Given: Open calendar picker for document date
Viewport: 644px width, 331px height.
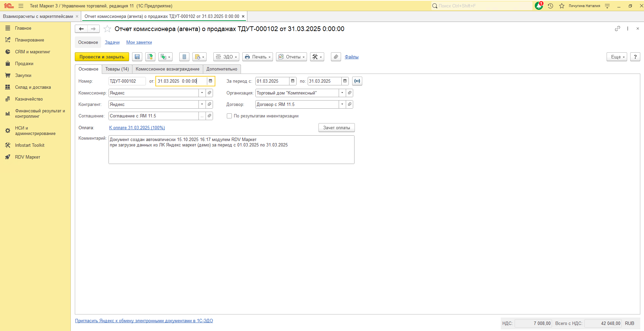Looking at the screenshot, I should click(x=211, y=81).
